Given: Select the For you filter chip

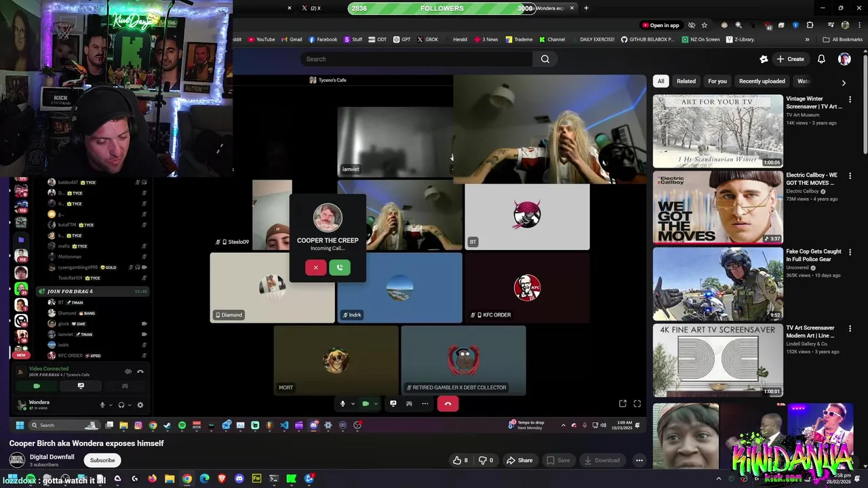Looking at the screenshot, I should click(x=717, y=81).
